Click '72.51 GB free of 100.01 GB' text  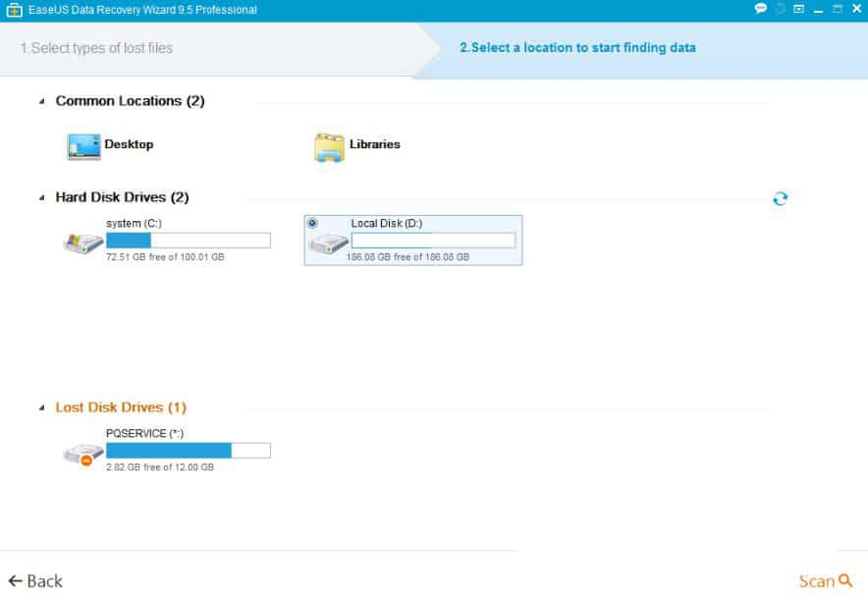[165, 257]
